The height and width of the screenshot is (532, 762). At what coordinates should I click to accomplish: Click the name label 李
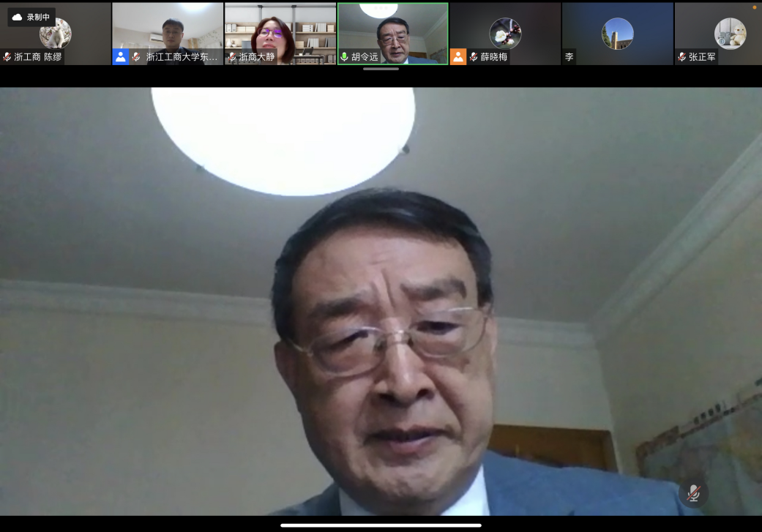569,57
